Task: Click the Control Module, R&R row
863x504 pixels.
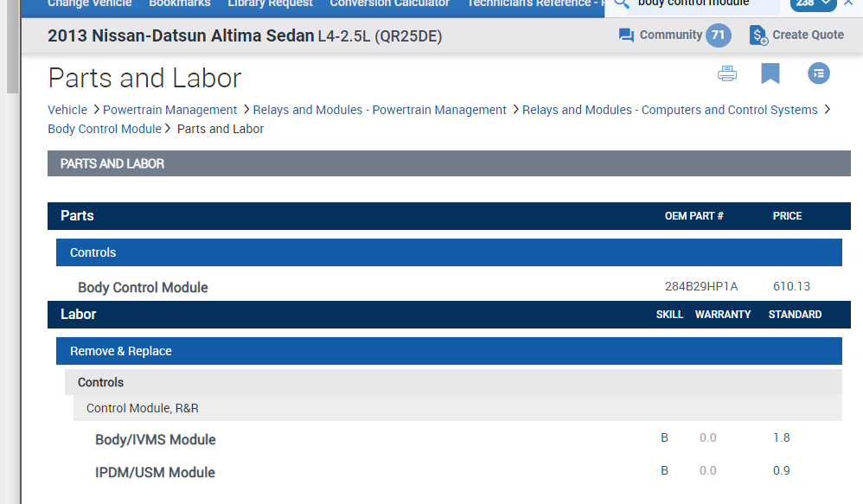Action: tap(457, 408)
